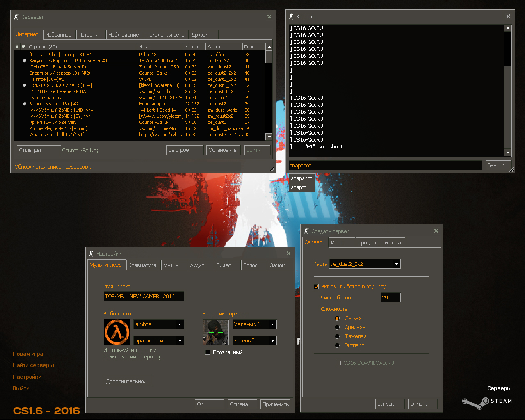This screenshot has height=420, width=525.
Task: Click shield icon on Во все тяжкие row
Action: click(x=24, y=104)
